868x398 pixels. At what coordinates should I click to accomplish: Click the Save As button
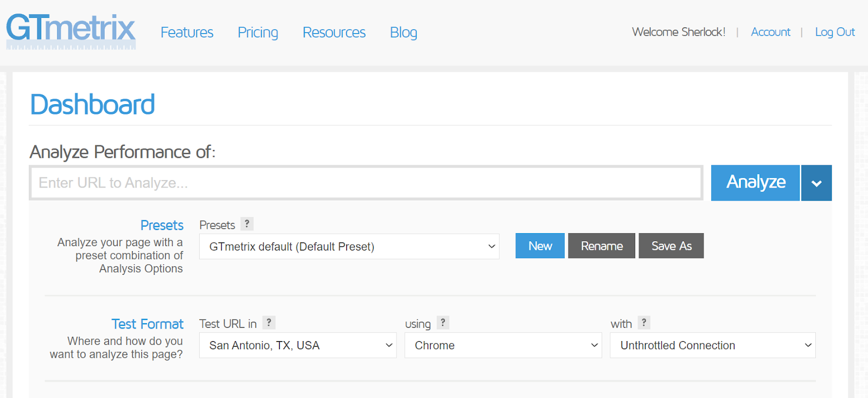tap(671, 246)
